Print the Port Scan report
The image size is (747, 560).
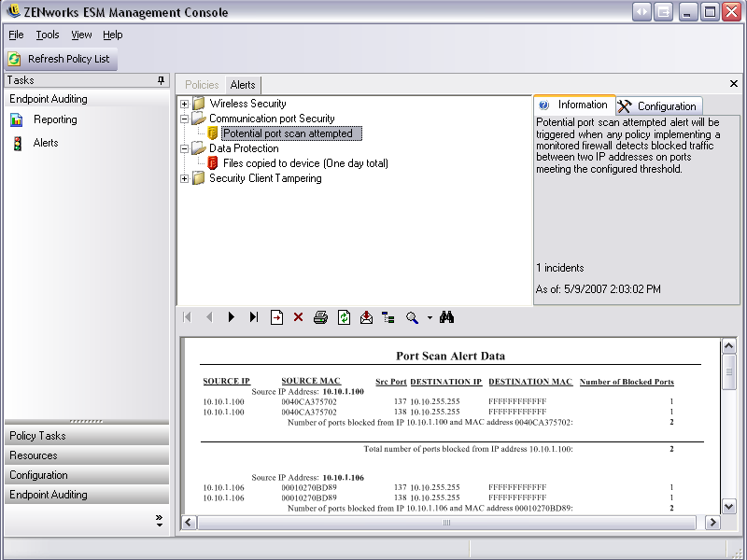(320, 317)
